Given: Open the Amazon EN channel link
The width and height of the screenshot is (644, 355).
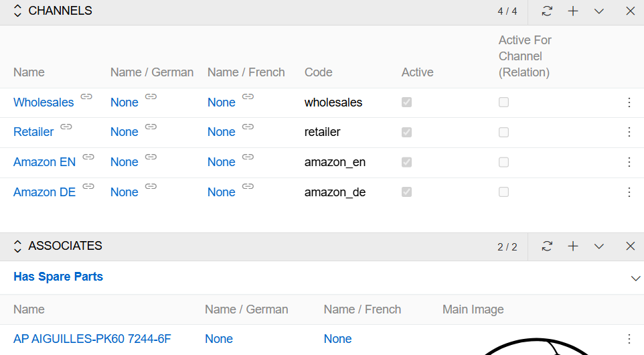Looking at the screenshot, I should tap(44, 162).
